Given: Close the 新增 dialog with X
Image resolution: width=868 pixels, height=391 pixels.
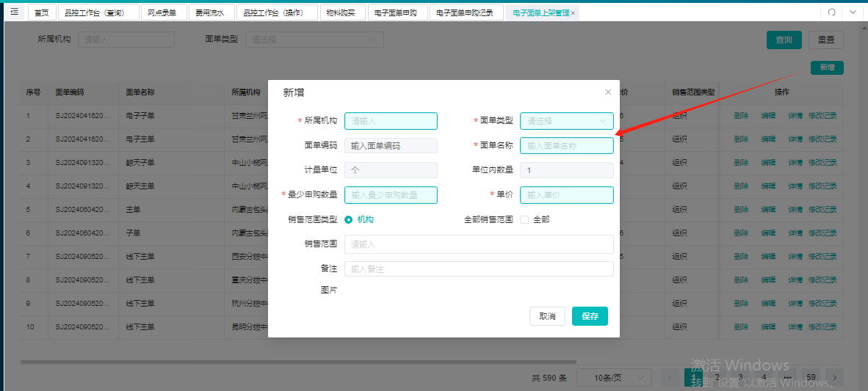Looking at the screenshot, I should 608,92.
